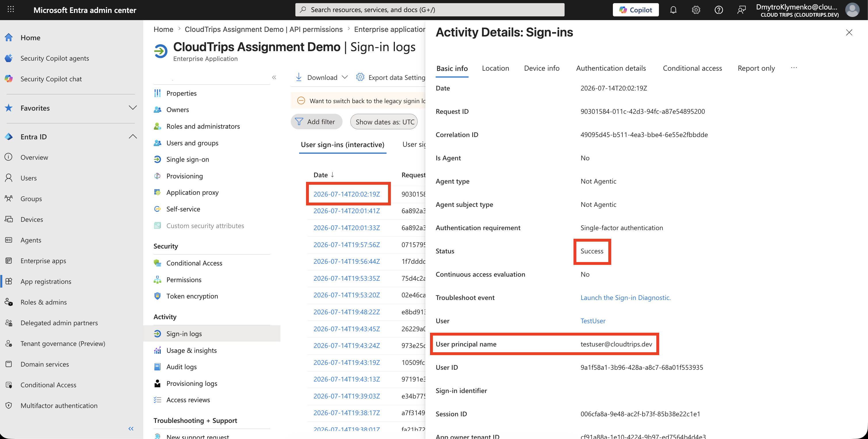Close the Activity Details panel
The image size is (868, 439).
coord(849,32)
